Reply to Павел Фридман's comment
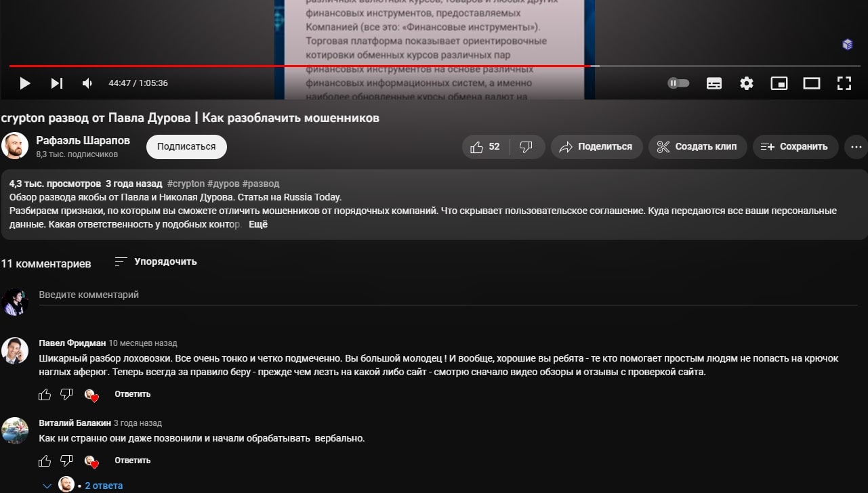Screen dimensions: 868x493 point(133,394)
